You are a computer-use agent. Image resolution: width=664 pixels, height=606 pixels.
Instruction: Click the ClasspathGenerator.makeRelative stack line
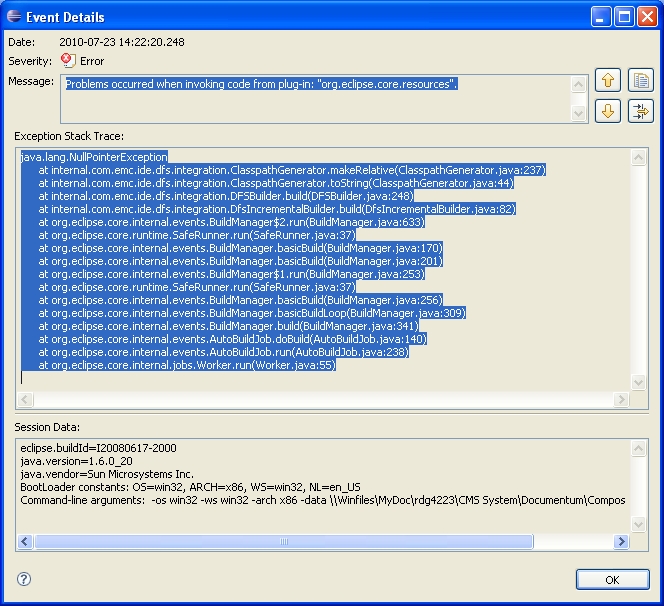pyautogui.click(x=292, y=170)
